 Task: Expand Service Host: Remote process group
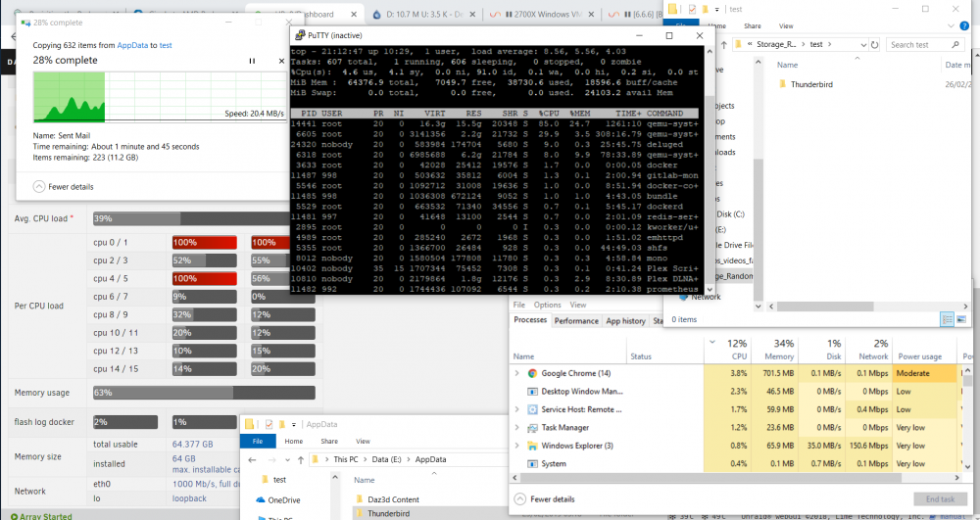pos(516,409)
